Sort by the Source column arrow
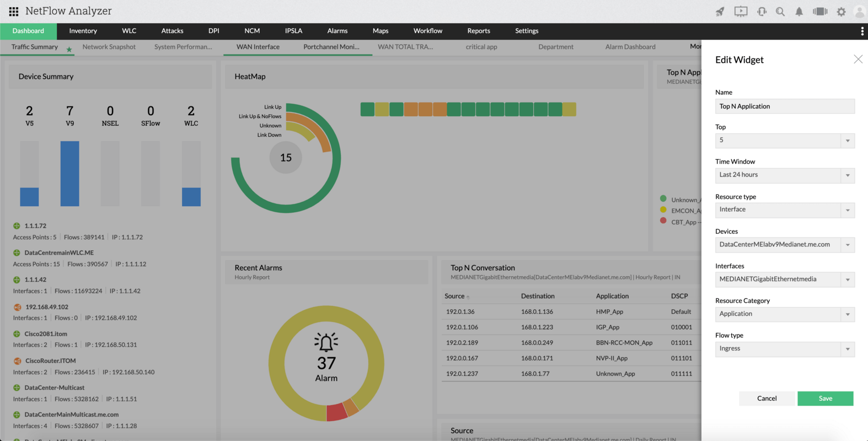The width and height of the screenshot is (868, 441). pos(468,297)
